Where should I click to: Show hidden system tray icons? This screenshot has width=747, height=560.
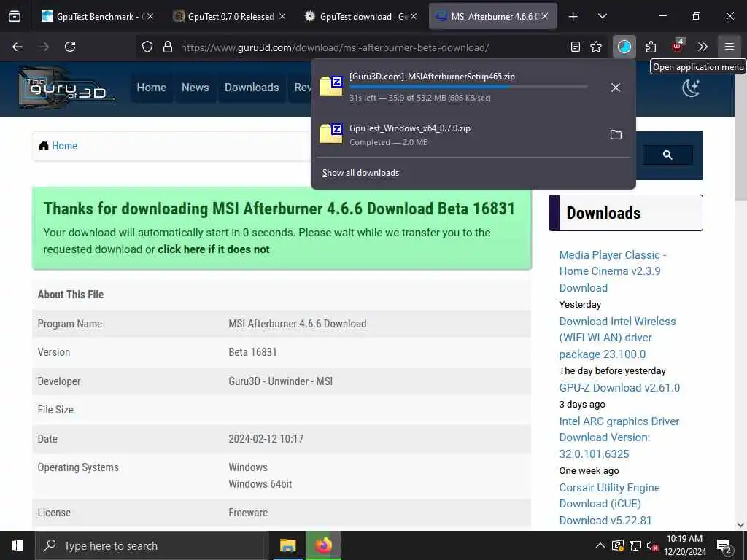[600, 545]
